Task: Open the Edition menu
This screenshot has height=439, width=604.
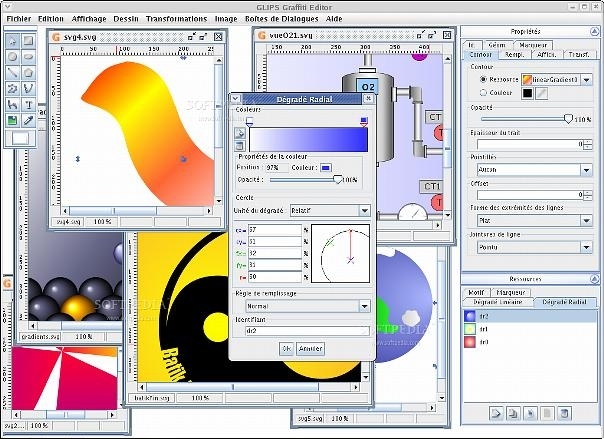Action: (x=50, y=19)
